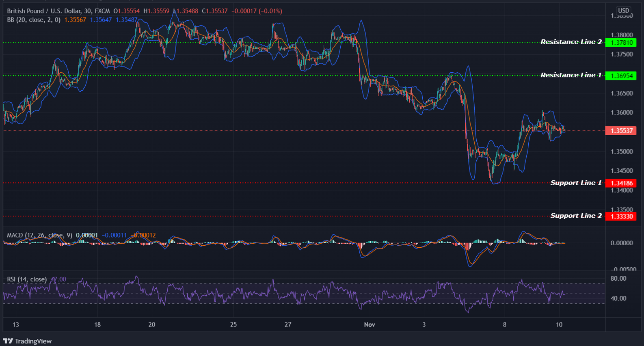
Task: Click the low value L1.35488
Action: tap(186, 11)
